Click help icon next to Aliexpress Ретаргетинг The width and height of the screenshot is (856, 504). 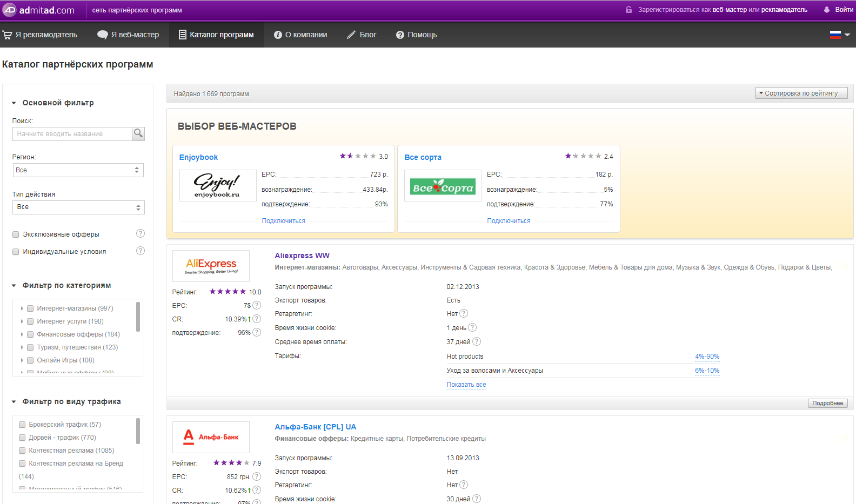pyautogui.click(x=464, y=313)
